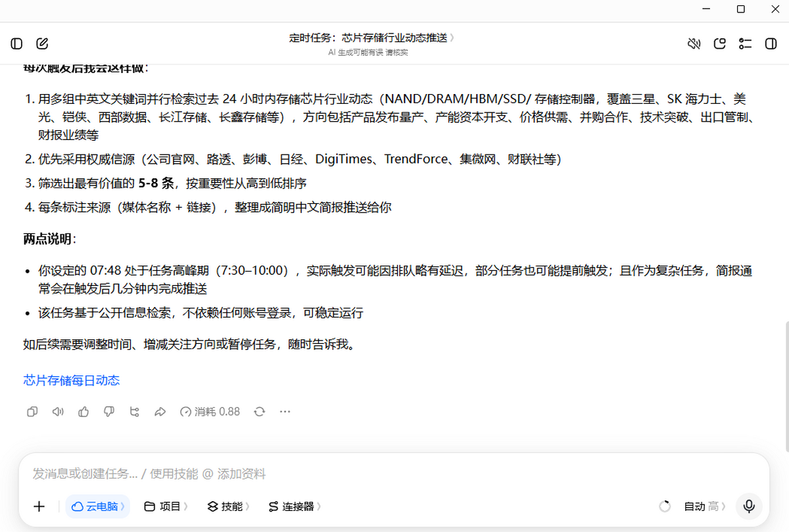Toggle the left sidebar panel

click(17, 44)
